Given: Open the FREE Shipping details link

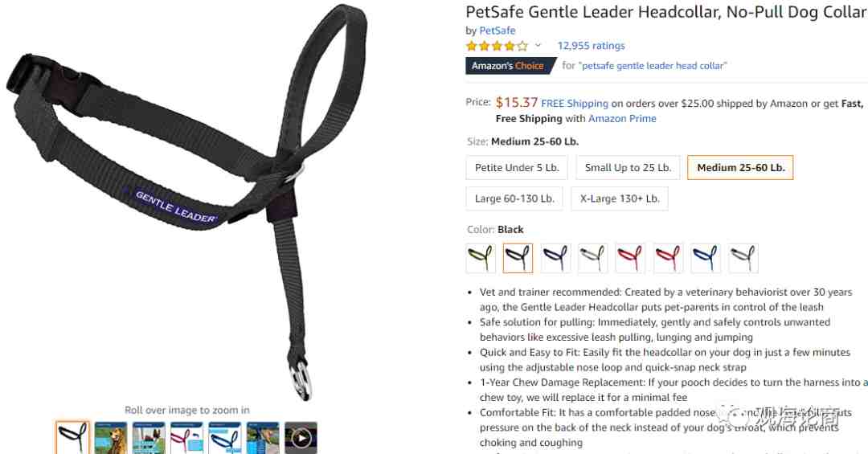Looking at the screenshot, I should point(575,104).
